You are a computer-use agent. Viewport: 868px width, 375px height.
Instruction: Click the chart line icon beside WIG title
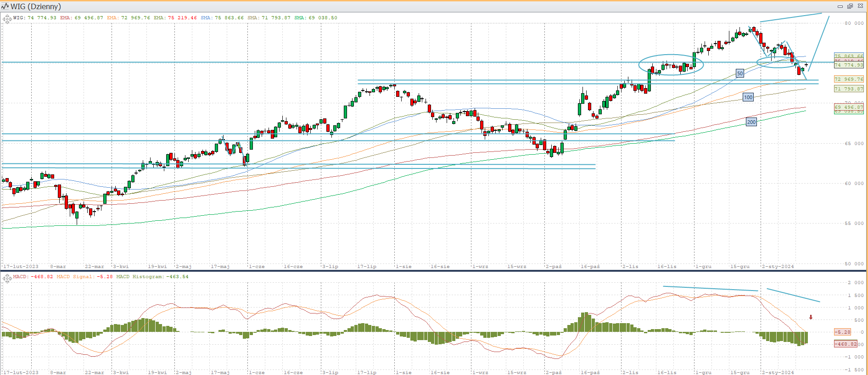(x=6, y=6)
